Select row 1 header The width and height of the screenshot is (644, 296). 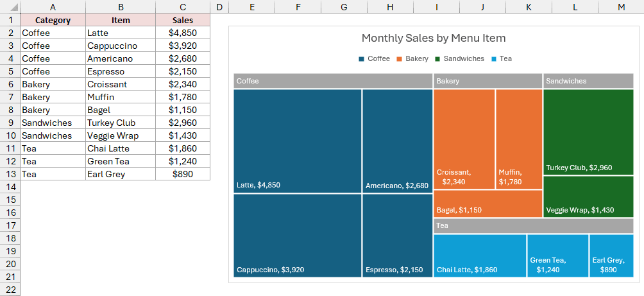coord(10,20)
